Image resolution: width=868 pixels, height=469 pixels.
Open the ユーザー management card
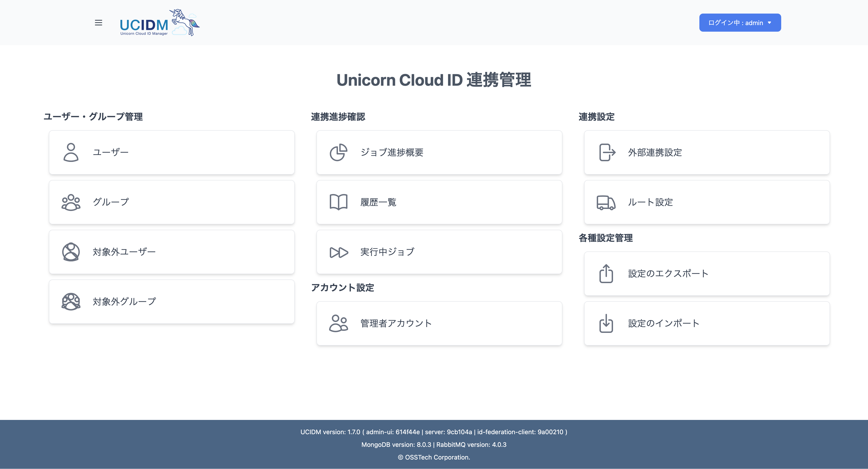click(x=172, y=152)
